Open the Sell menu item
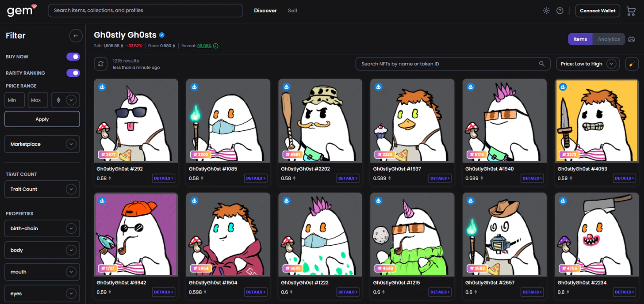644x304 pixels. [292, 11]
